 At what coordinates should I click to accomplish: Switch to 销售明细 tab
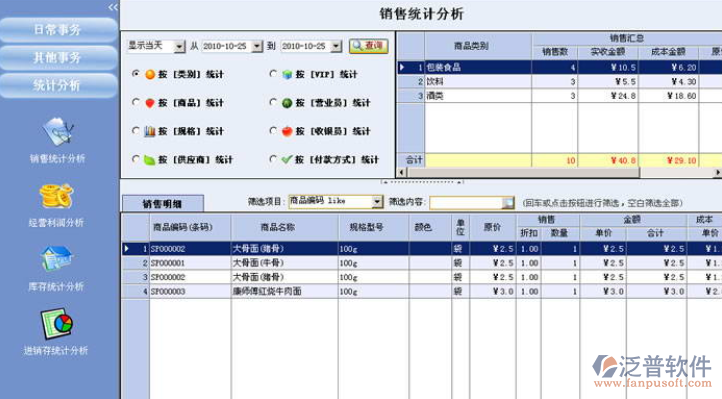click(163, 203)
